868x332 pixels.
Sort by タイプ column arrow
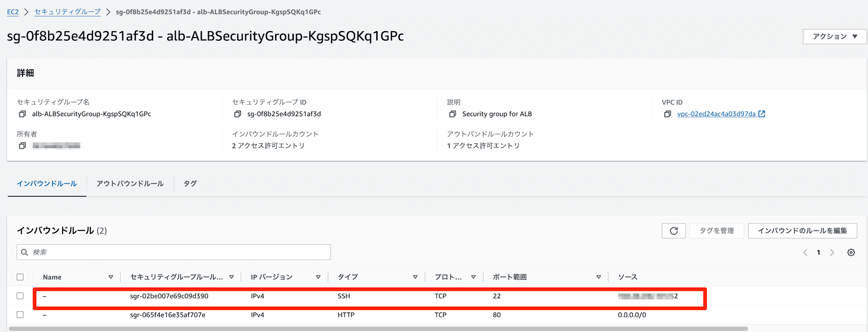(x=415, y=277)
